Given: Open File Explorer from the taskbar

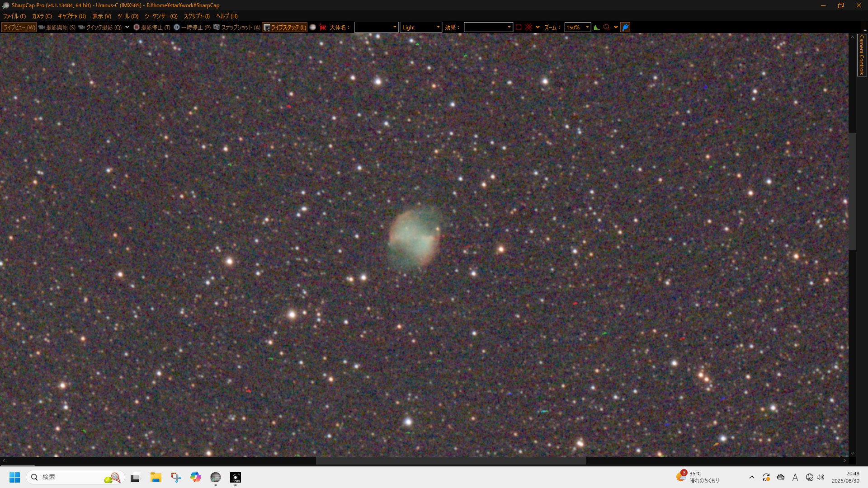Looking at the screenshot, I should (156, 477).
